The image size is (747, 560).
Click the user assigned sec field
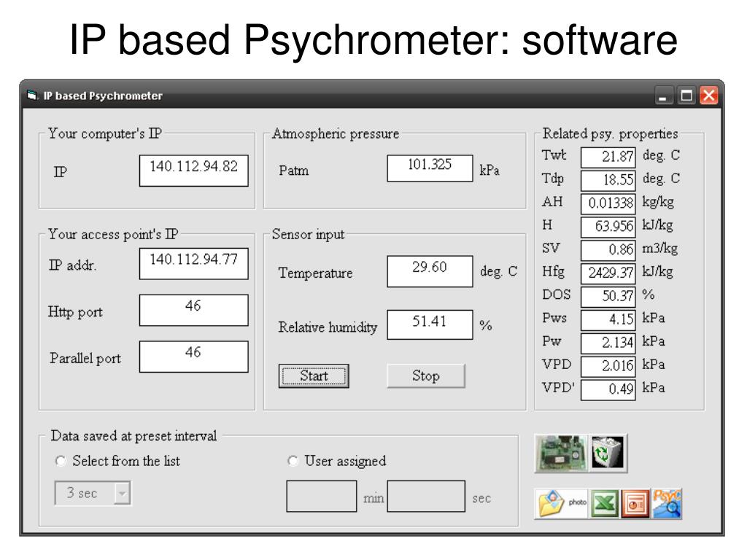pos(426,496)
